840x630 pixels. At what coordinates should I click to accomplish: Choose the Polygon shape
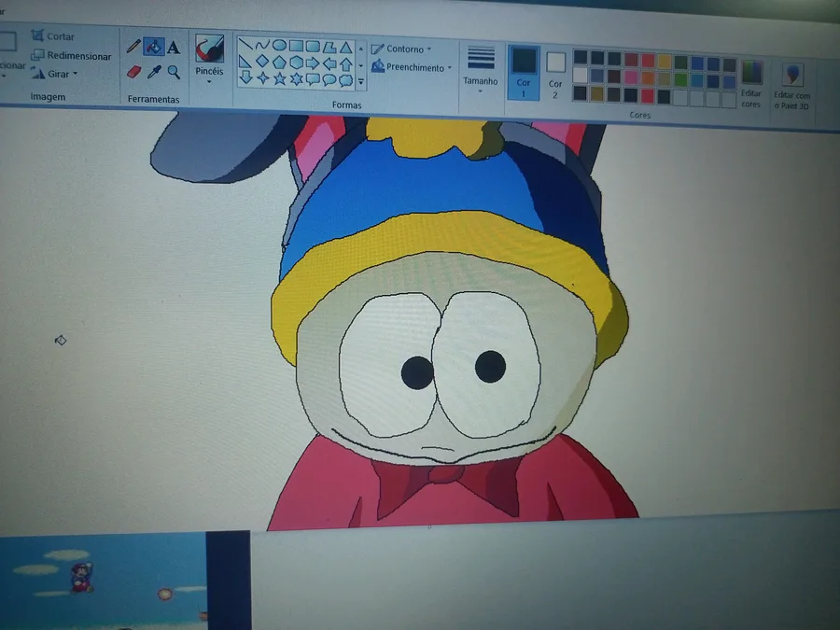click(x=329, y=48)
